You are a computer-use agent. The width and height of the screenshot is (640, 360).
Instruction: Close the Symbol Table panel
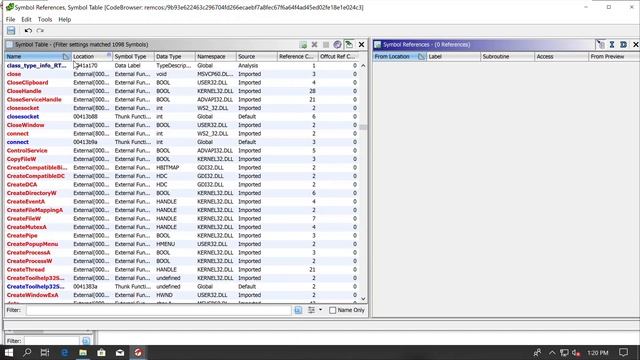click(361, 44)
